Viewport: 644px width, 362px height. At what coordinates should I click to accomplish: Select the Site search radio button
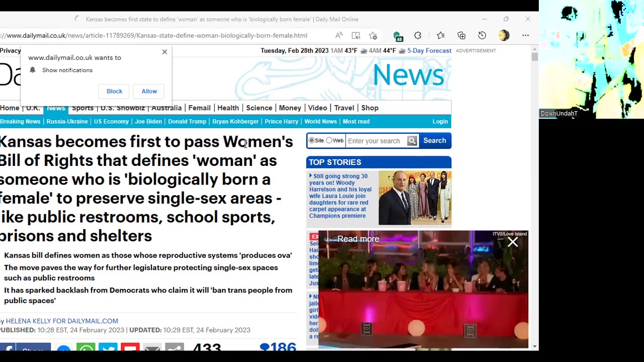(x=312, y=140)
